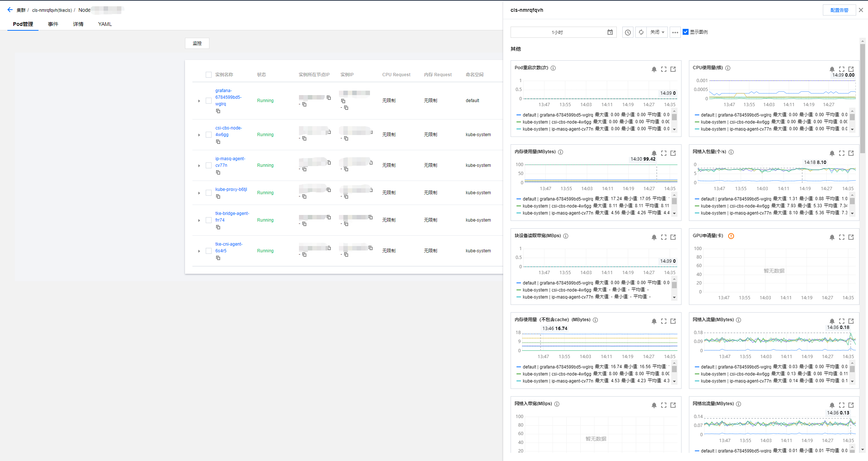This screenshot has width=868, height=461.
Task: Copy grafana-6784599bd5-wglrq pod name
Action: click(x=218, y=111)
